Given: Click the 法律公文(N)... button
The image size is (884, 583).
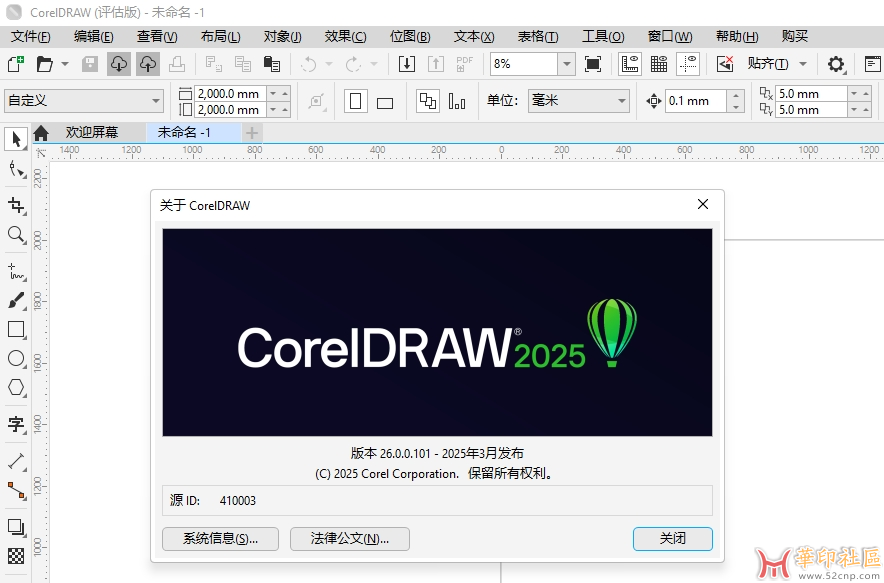Looking at the screenshot, I should pyautogui.click(x=350, y=539).
